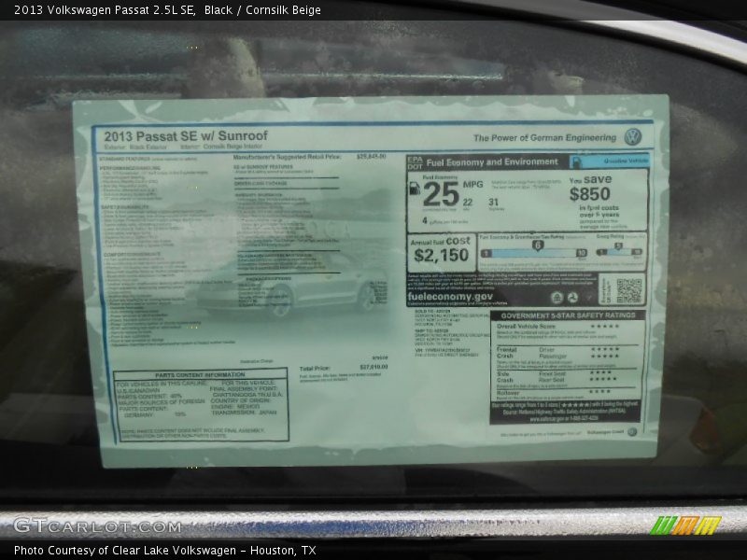
Task: Click the small VW logo at the sticker bottom
Action: [632, 432]
